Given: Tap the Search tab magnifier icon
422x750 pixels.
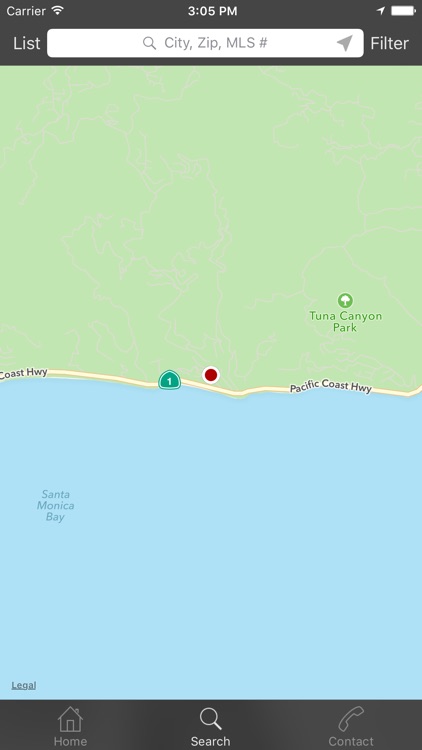Looking at the screenshot, I should pyautogui.click(x=211, y=719).
